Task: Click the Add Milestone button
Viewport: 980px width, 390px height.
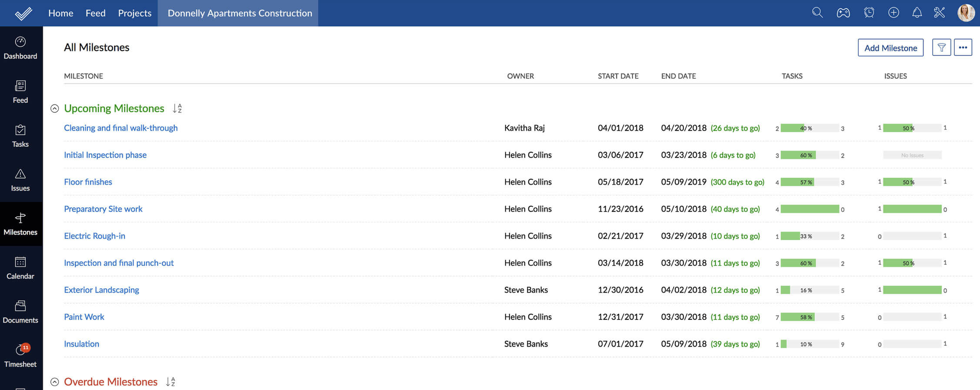Action: pos(890,48)
